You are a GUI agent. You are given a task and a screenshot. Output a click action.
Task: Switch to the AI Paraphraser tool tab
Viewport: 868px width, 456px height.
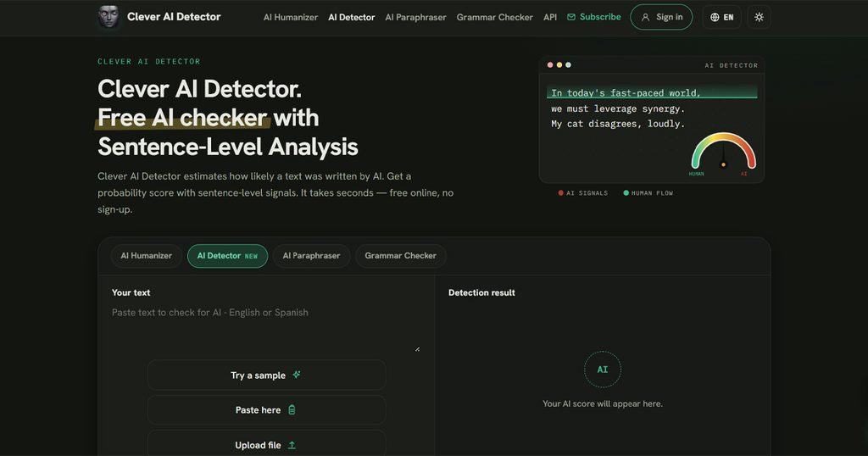pos(312,256)
